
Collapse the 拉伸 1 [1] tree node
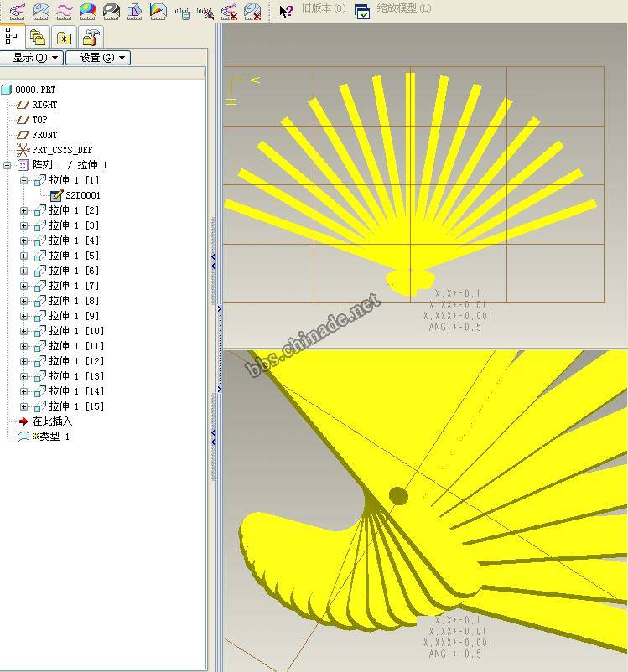tap(24, 180)
